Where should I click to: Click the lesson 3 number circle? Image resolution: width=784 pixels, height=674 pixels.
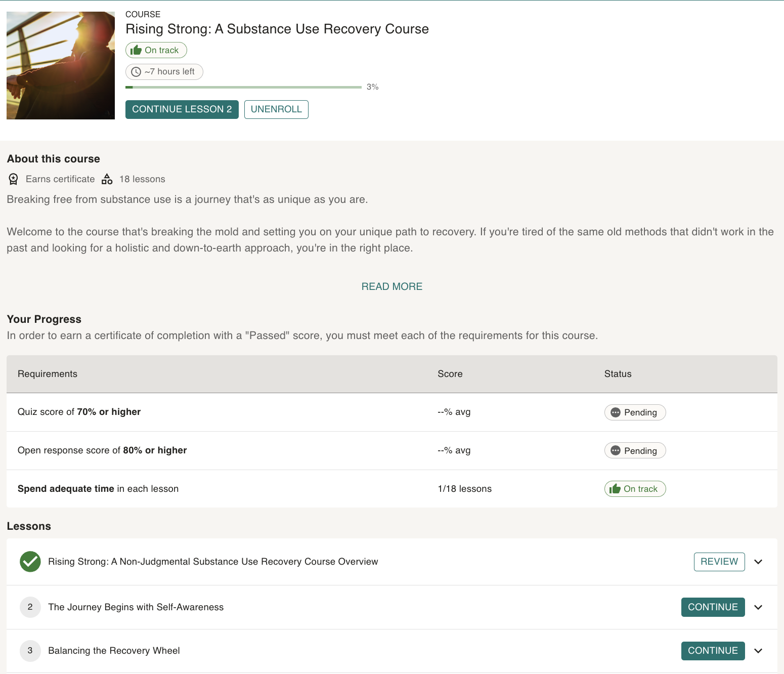pos(30,651)
